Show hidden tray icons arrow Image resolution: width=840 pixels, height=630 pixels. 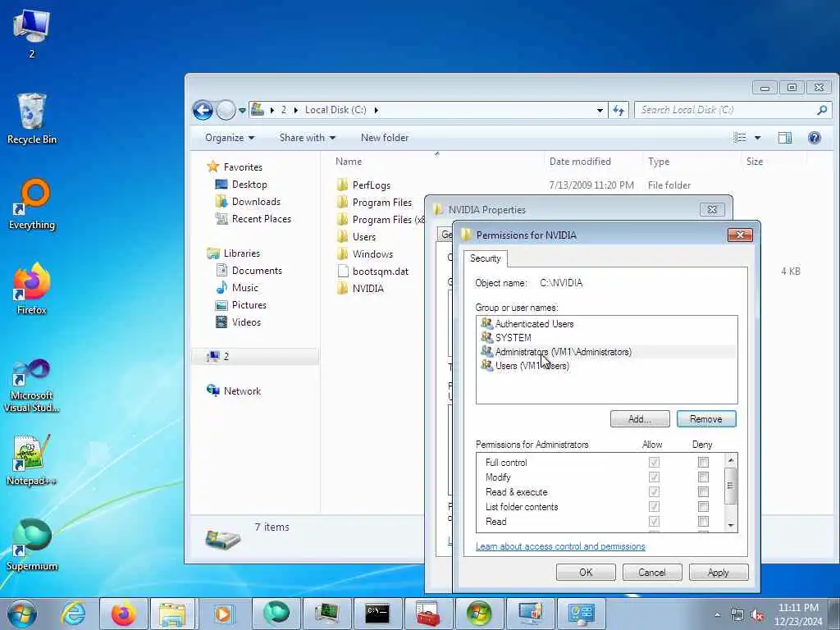(x=717, y=615)
